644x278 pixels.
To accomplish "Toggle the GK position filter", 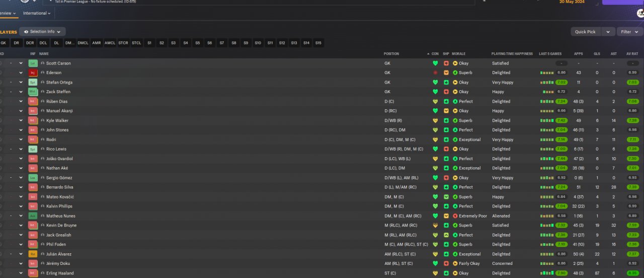I will 4,43.
